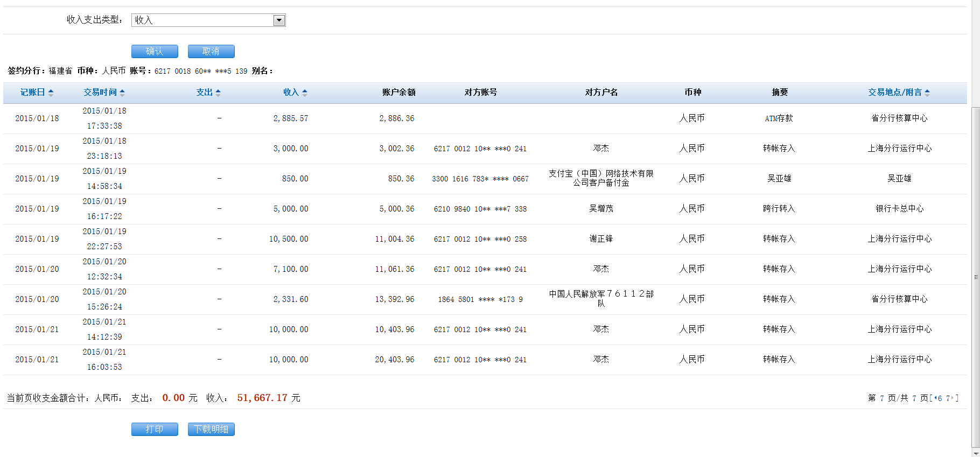Screen dimensions: 980x457
Task: Select the 吴增茂 counterparty name cell
Action: (601, 209)
